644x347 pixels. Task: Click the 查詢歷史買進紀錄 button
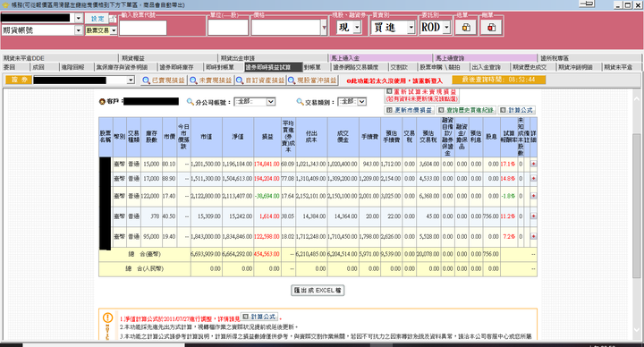point(466,110)
